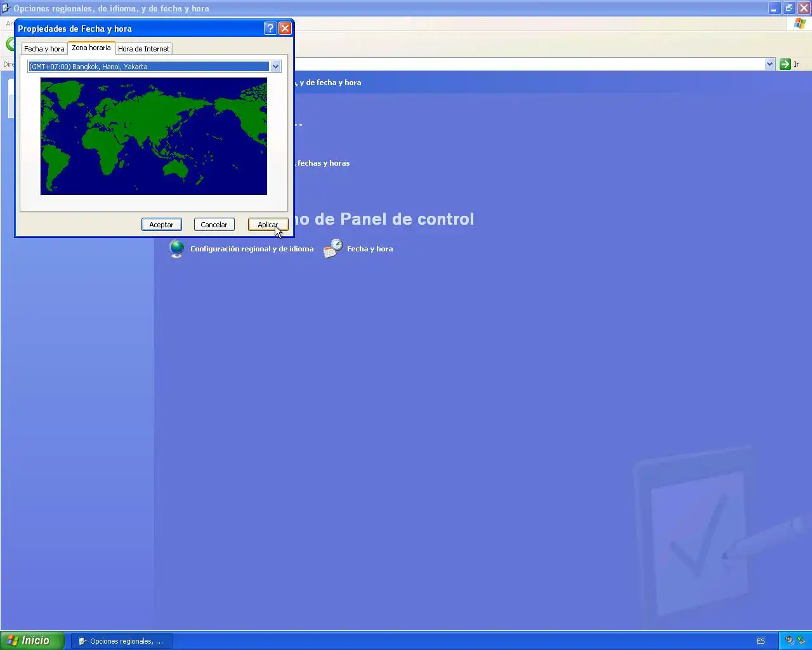Open the Fecha y hora link
Image resolution: width=812 pixels, height=650 pixels.
[x=370, y=249]
